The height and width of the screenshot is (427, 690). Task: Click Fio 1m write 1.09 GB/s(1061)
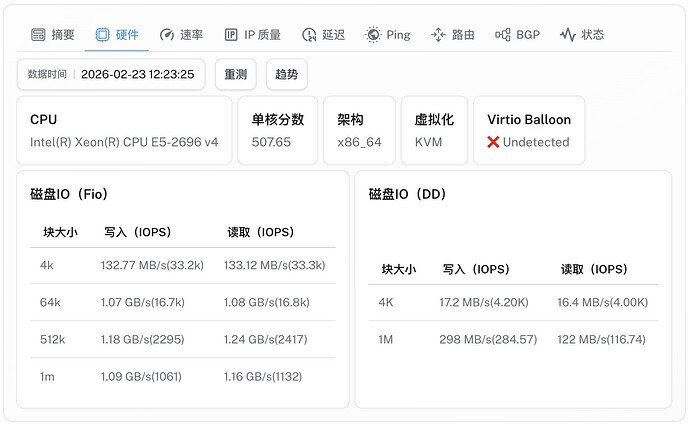pyautogui.click(x=141, y=376)
